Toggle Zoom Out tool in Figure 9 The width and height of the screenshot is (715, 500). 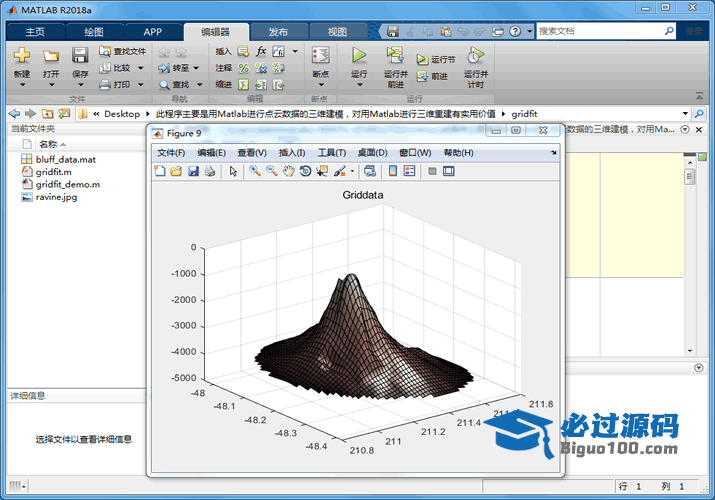click(272, 171)
